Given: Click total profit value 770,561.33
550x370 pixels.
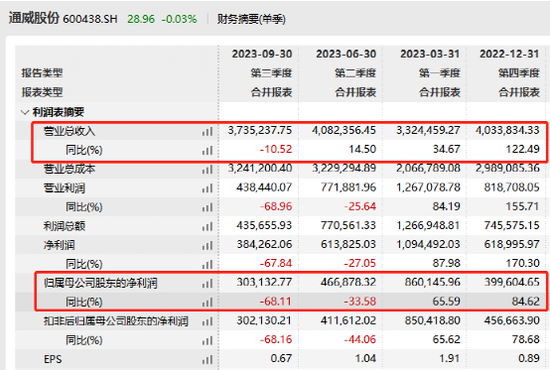Looking at the screenshot, I should point(348,225).
